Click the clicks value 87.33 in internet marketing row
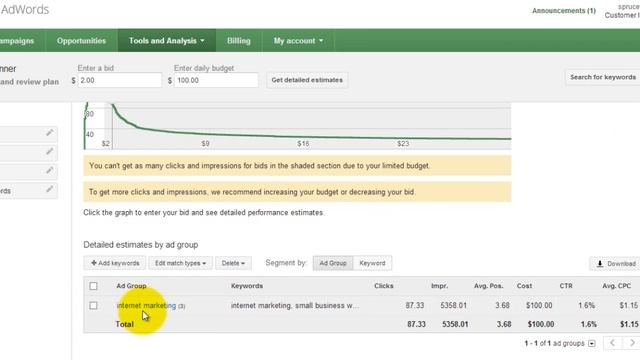640x360 pixels. pyautogui.click(x=415, y=305)
